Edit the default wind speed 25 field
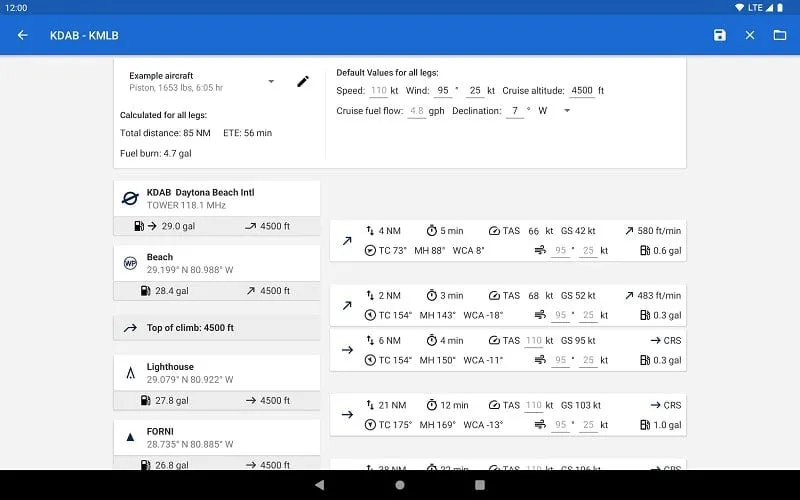This screenshot has width=800, height=500. (x=475, y=91)
